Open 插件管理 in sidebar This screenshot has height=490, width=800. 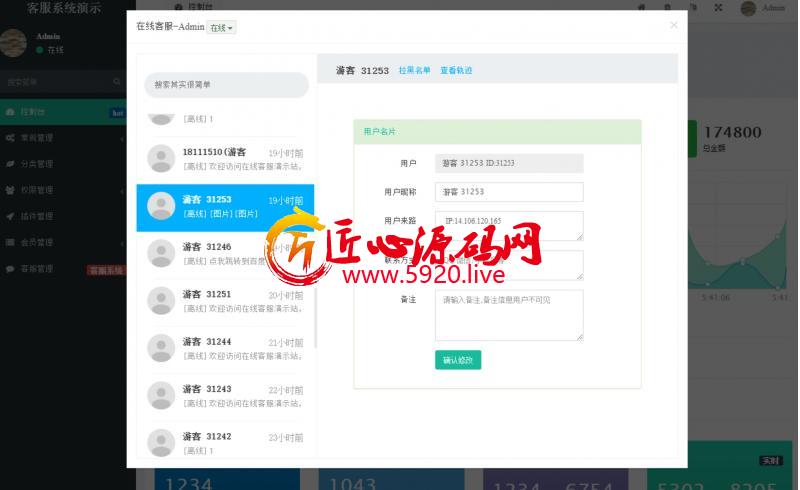coord(63,216)
